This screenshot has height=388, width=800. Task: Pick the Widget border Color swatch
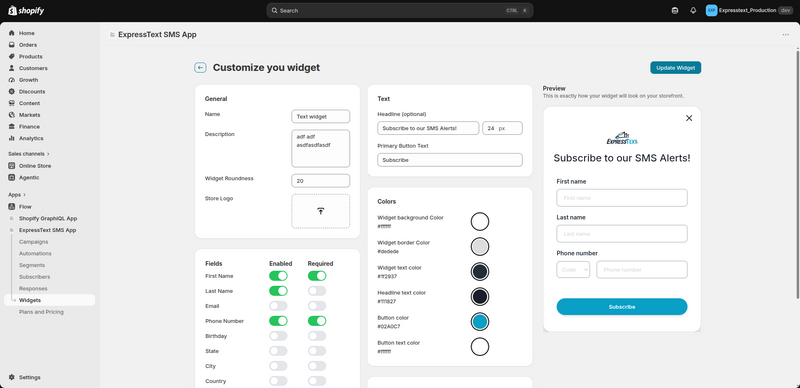click(480, 247)
